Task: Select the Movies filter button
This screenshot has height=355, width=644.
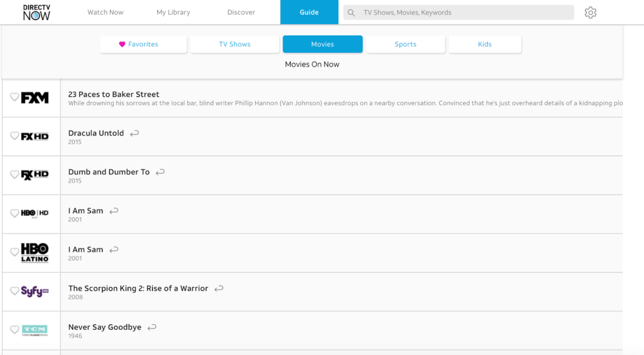Action: (323, 44)
